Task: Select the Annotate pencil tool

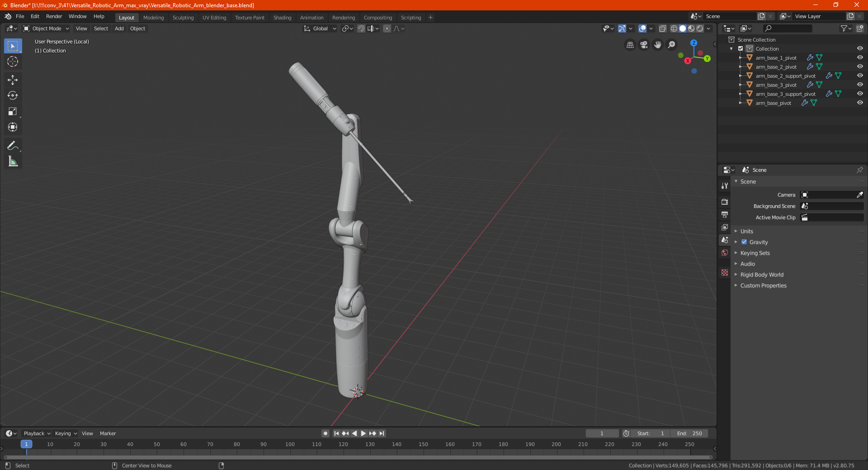Action: pos(13,146)
